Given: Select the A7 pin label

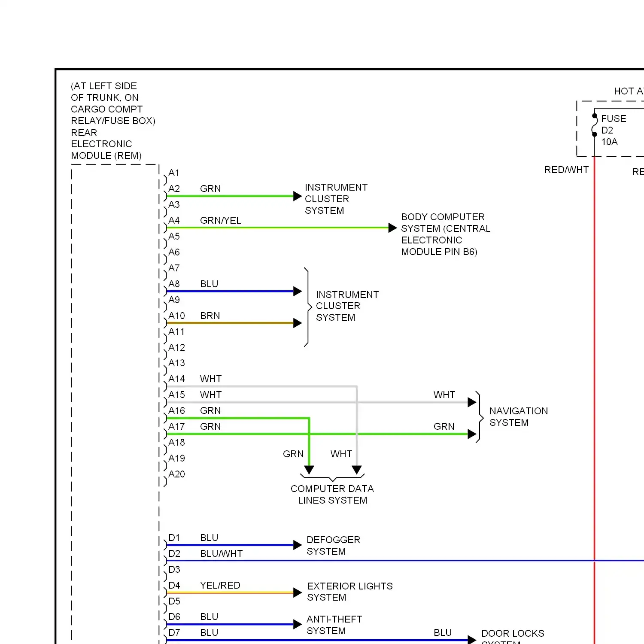Looking at the screenshot, I should 174,268.
